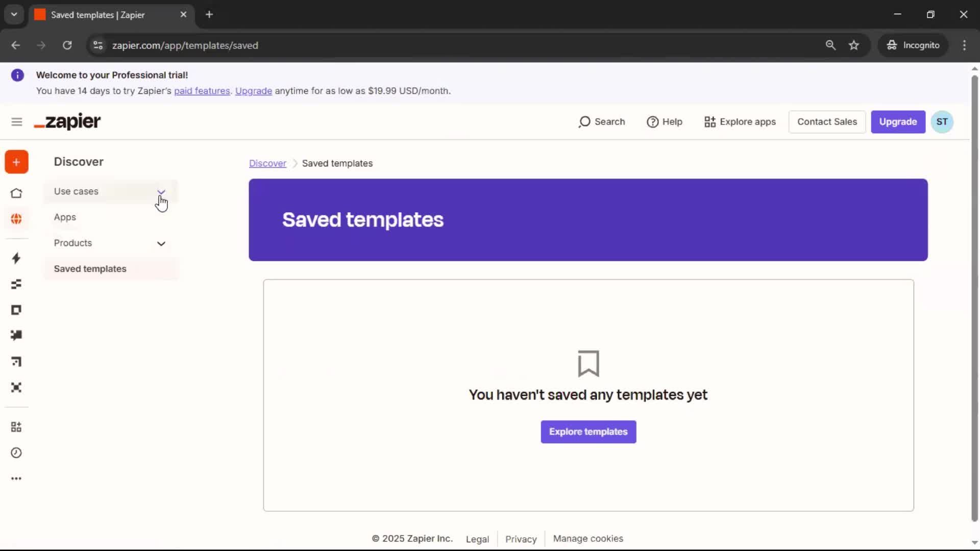The height and width of the screenshot is (551, 980).
Task: Open the Zap history clock icon
Action: pos(16,453)
